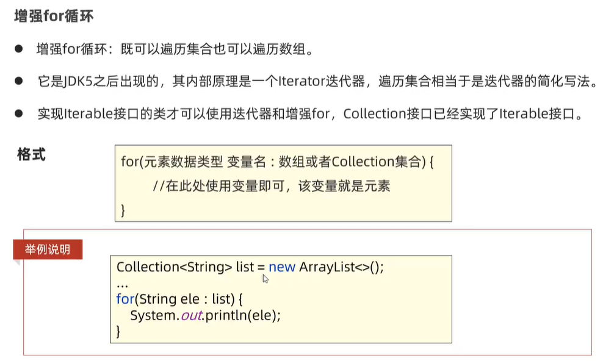The height and width of the screenshot is (364, 614).
Task: Click the red 举例说明 label
Action: point(47,249)
